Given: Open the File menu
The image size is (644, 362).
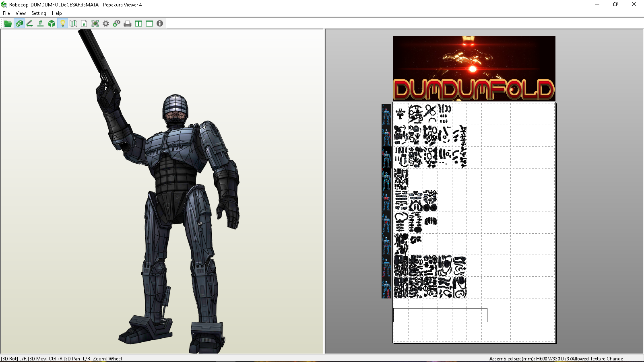Looking at the screenshot, I should (6, 13).
